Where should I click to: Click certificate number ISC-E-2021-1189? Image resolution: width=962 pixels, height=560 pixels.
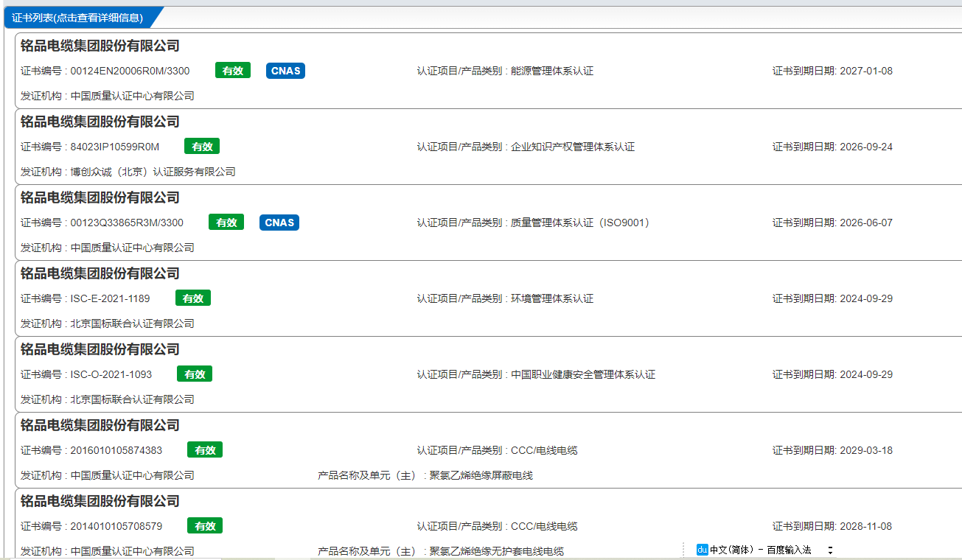(110, 299)
